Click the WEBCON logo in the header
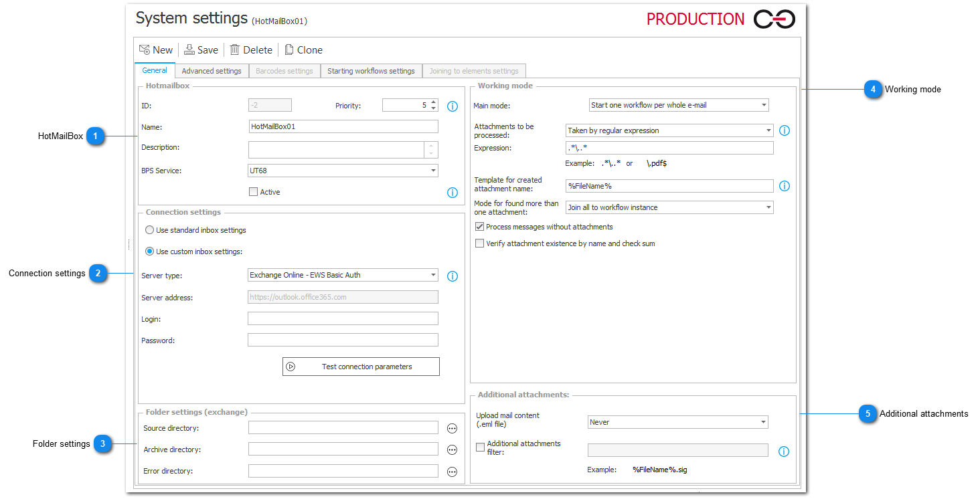This screenshot has width=980, height=499. pyautogui.click(x=774, y=19)
